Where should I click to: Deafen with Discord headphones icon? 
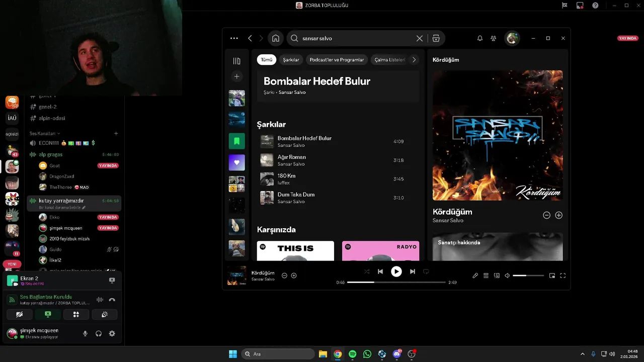(99, 333)
